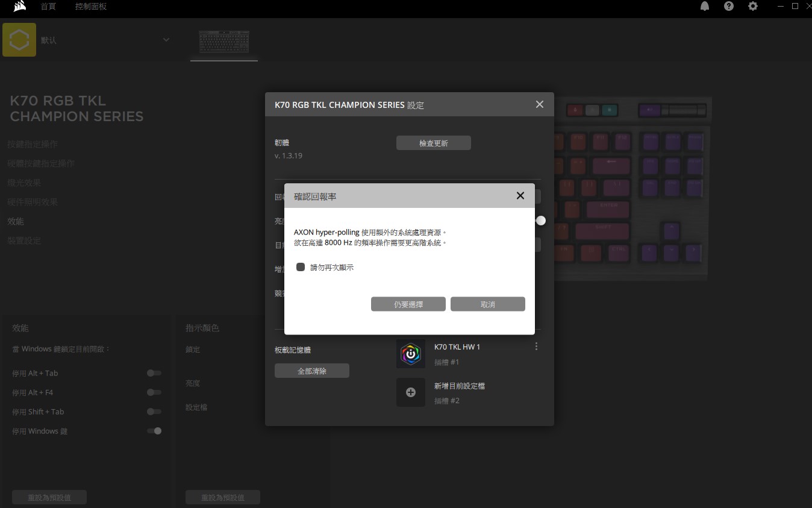Close the 確認回報率 dialog
The width and height of the screenshot is (812, 508).
tap(520, 196)
